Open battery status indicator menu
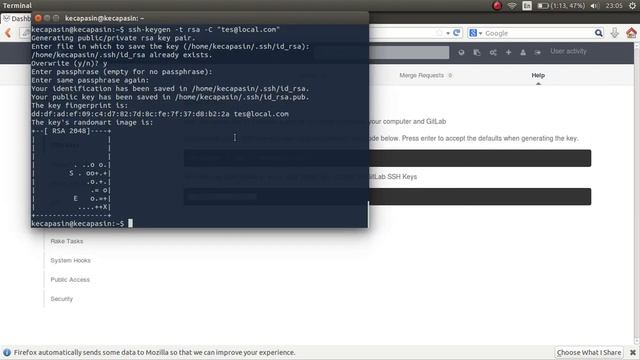Screen dimensions: 640x360 click(560, 6)
